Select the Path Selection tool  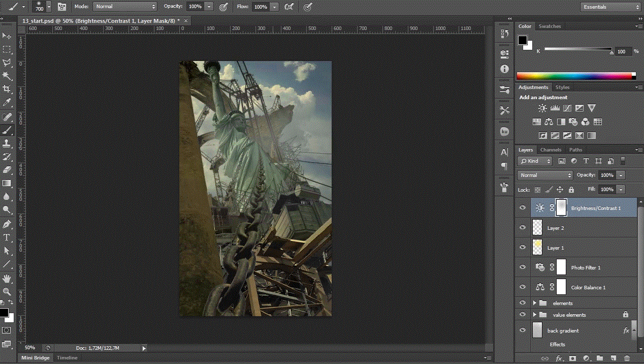click(x=7, y=251)
